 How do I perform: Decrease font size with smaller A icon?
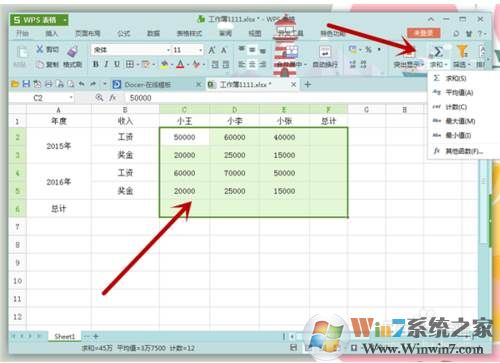(x=224, y=50)
